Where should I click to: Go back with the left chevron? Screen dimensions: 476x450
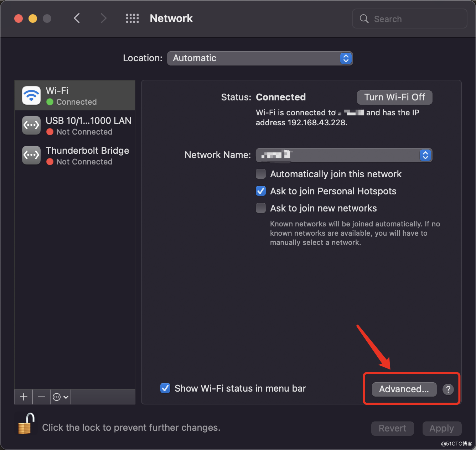pyautogui.click(x=77, y=18)
